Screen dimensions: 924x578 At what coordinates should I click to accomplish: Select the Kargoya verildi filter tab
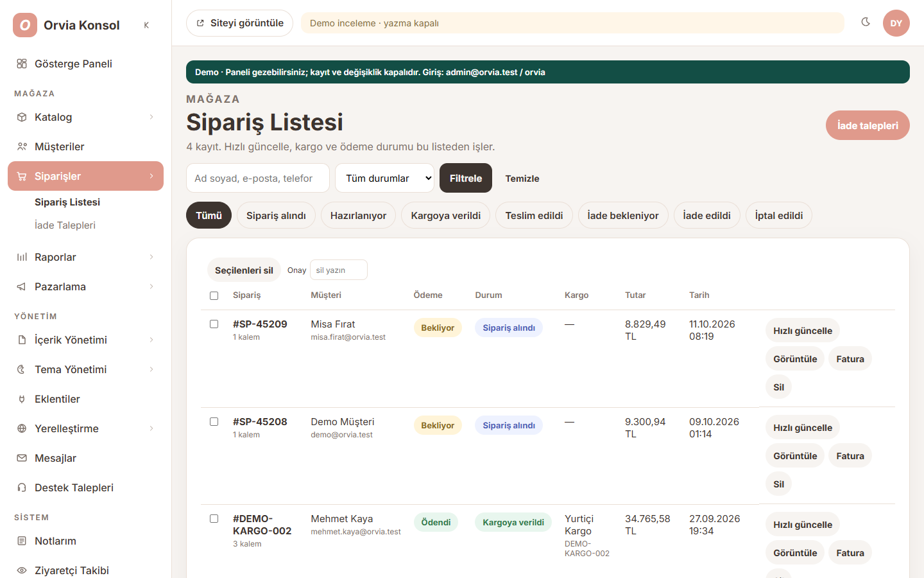click(446, 215)
